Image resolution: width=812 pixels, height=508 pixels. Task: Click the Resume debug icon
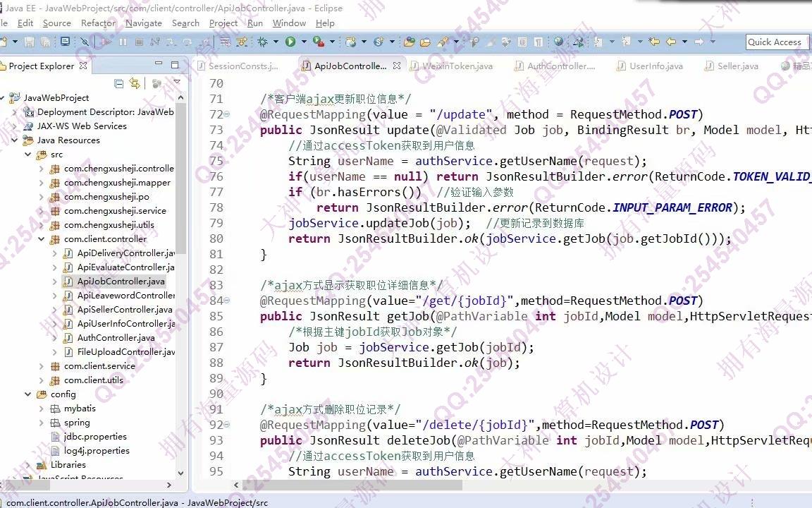pos(106,42)
